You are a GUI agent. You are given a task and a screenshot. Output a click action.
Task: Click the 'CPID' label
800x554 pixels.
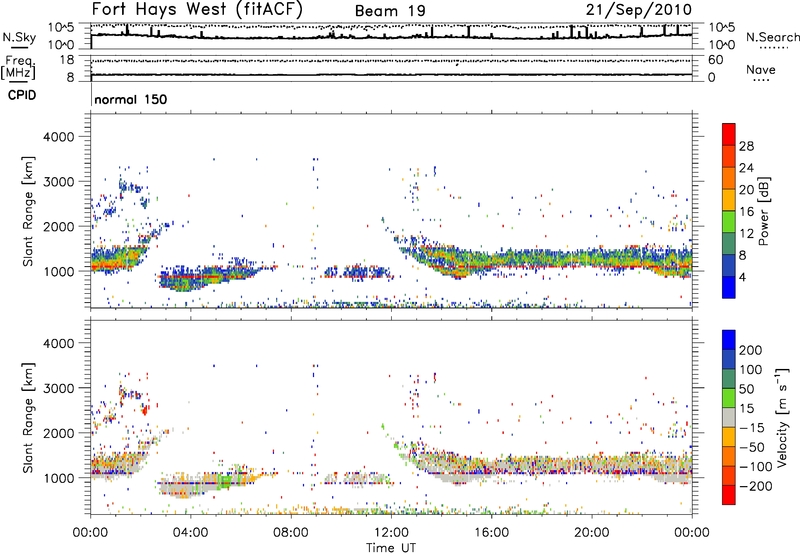(x=22, y=95)
